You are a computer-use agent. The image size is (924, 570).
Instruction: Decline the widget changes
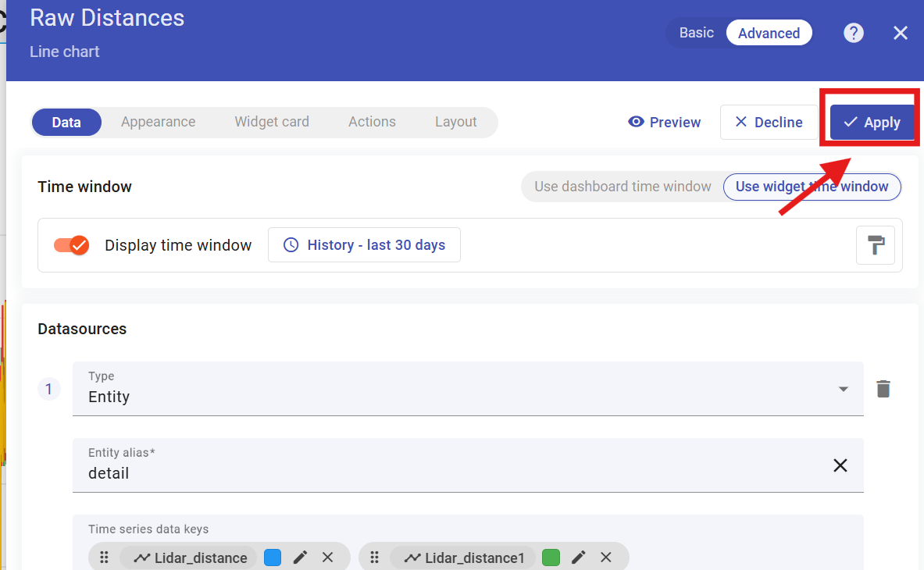click(x=769, y=123)
